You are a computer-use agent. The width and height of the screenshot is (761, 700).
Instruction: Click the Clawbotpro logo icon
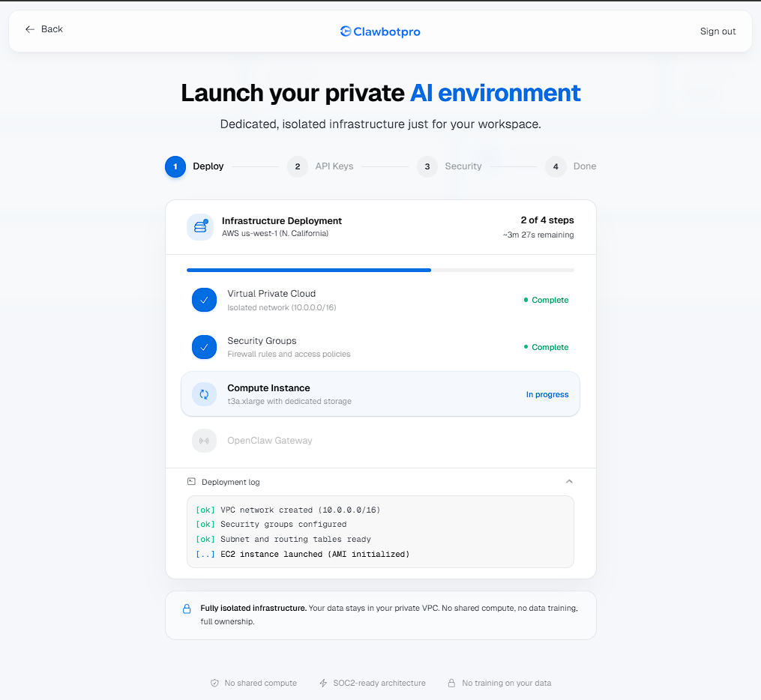[x=346, y=31]
